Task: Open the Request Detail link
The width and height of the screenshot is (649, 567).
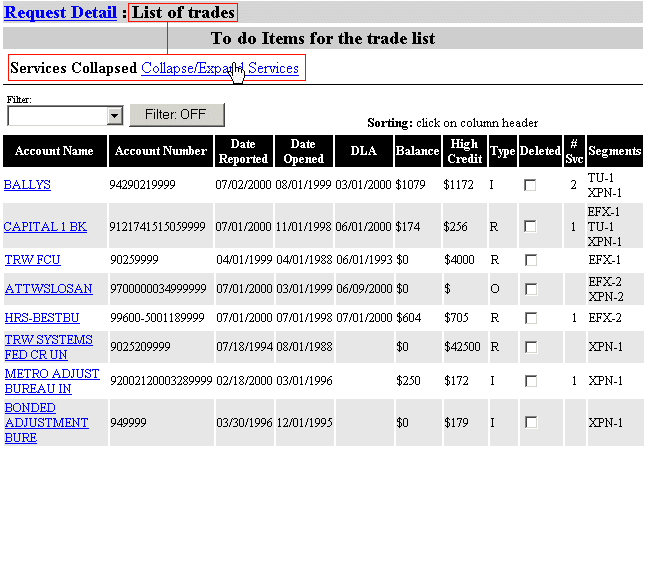Action: [60, 12]
